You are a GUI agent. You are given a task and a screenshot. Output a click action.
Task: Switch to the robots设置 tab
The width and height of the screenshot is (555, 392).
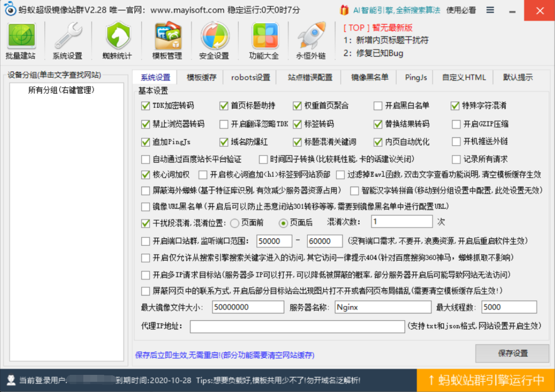tap(250, 77)
